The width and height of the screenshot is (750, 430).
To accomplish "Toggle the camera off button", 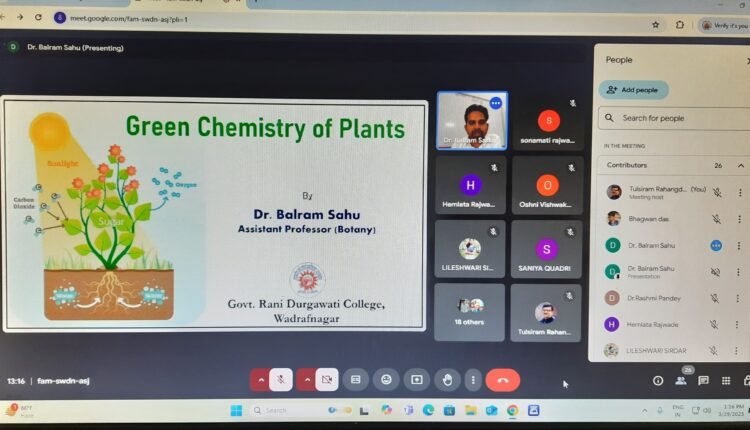I will tap(327, 380).
